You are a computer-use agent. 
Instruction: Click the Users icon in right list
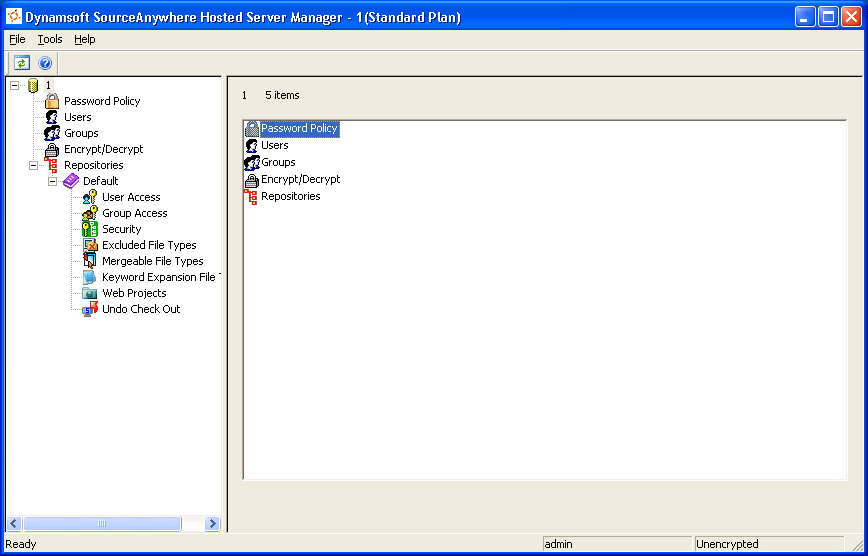[252, 146]
